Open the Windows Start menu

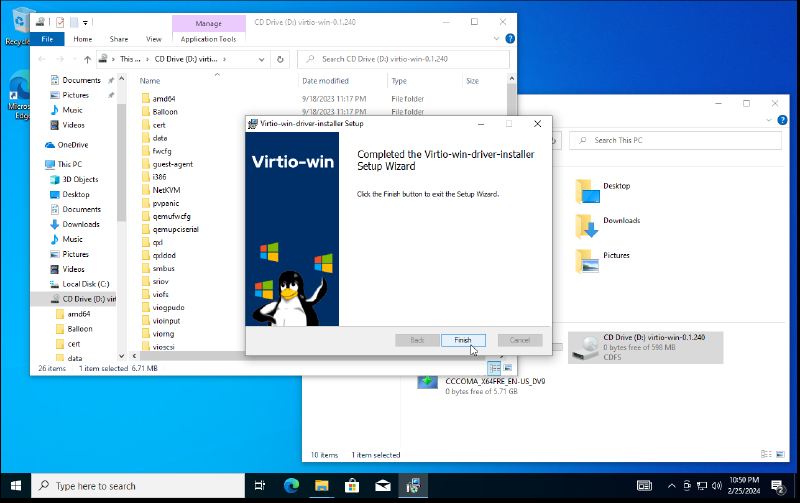click(16, 486)
